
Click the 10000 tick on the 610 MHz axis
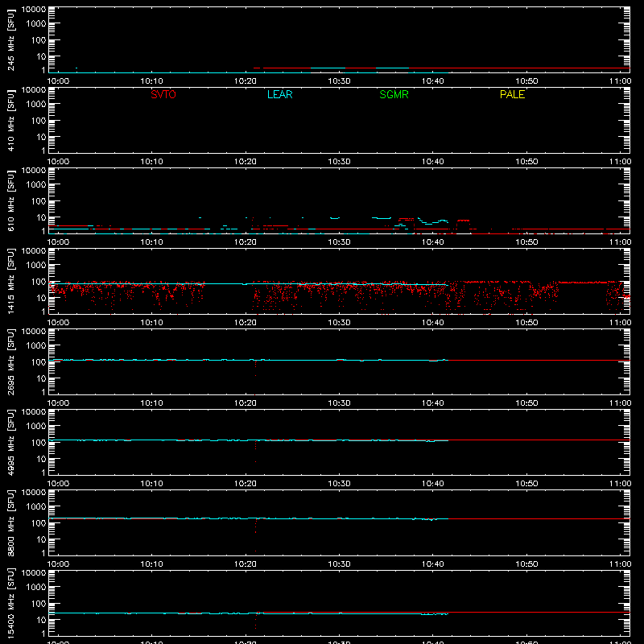(x=34, y=171)
